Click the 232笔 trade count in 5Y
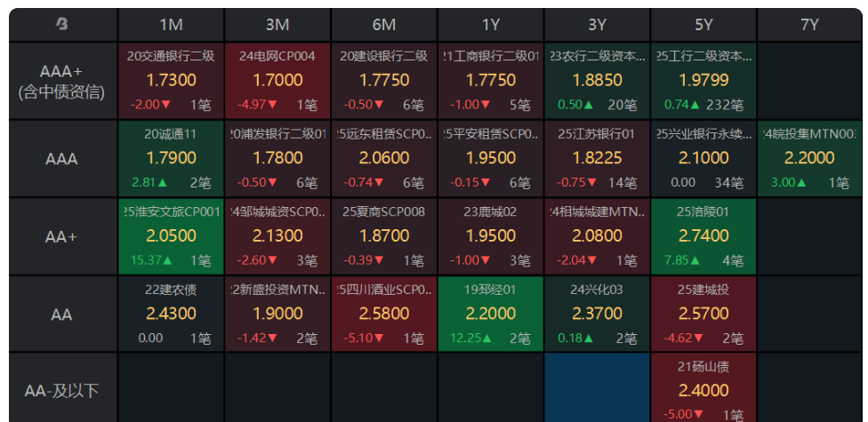 (724, 105)
